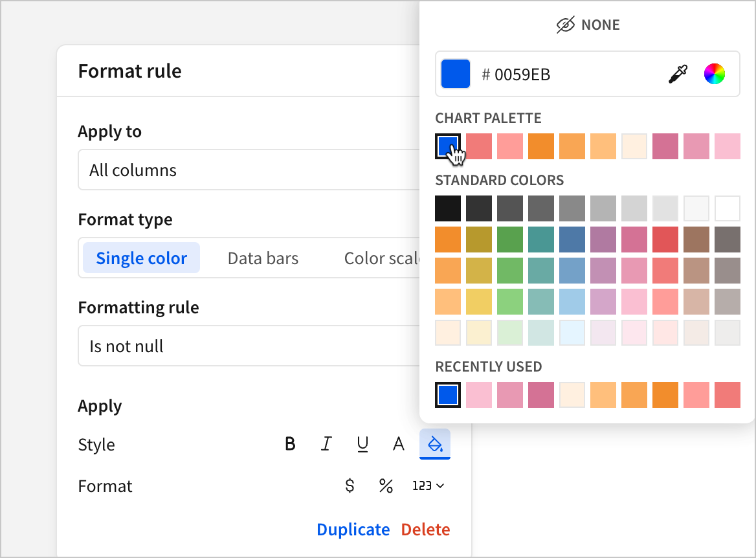Pick the pink swatch from Chart Palette

727,146
